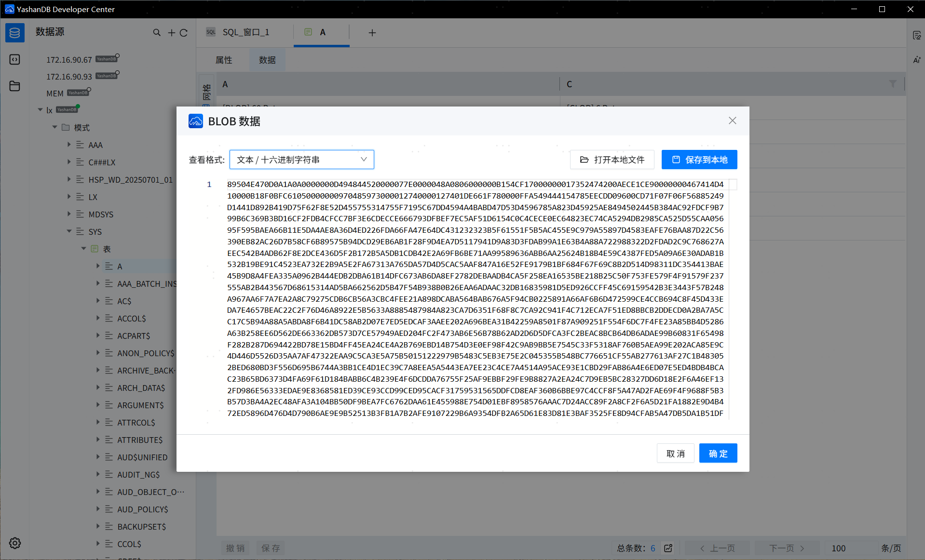Refresh the datasource list
Viewport: 925px width, 560px height.
184,33
